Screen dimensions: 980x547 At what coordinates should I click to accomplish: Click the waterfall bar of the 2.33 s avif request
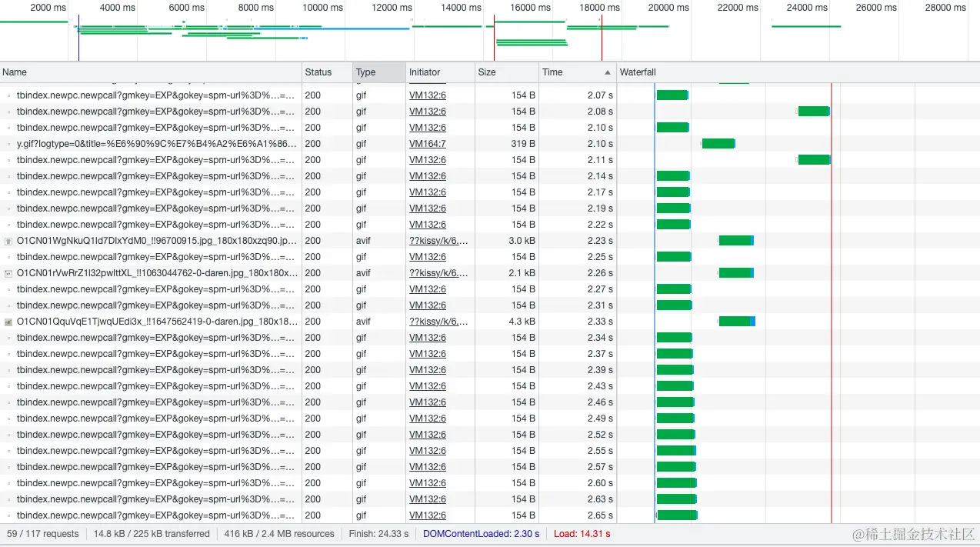(x=737, y=322)
